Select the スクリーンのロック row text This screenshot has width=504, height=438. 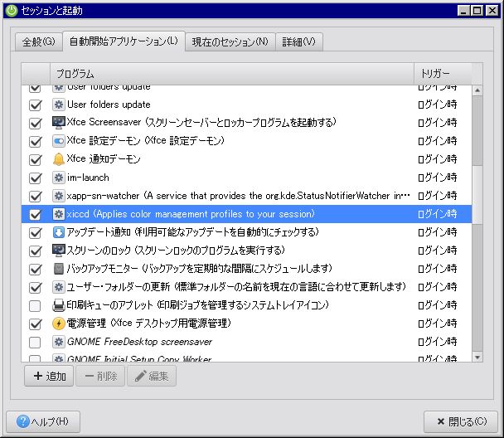(x=176, y=251)
